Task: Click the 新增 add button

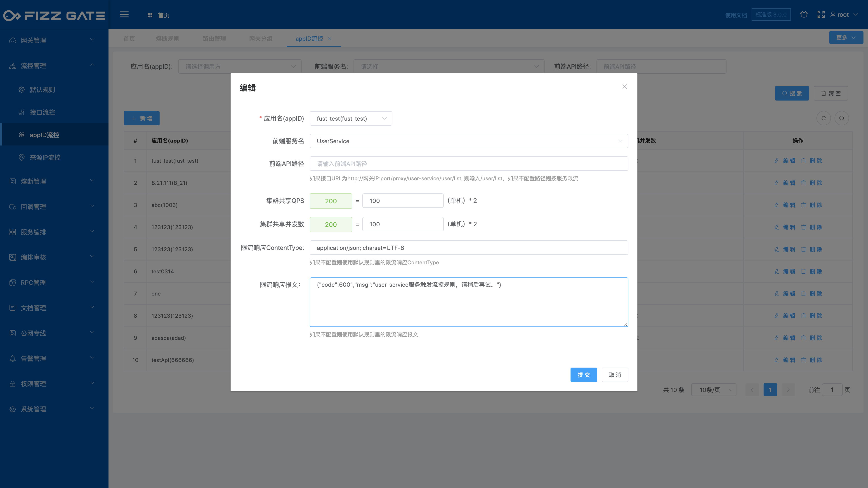Action: coord(142,118)
